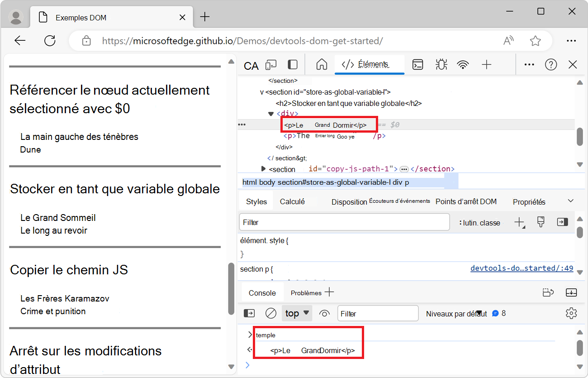Click the console output scrollbar thumb
Viewport: 588px width, 378px height.
580,349
